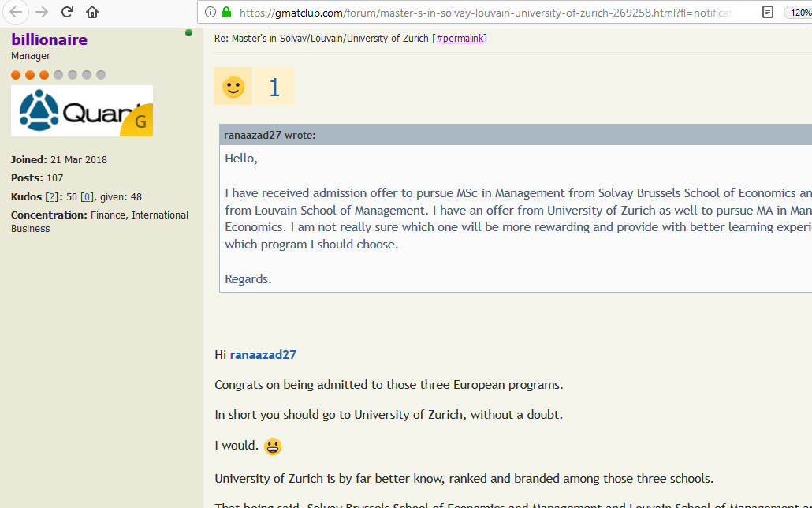812x508 pixels.
Task: Reload the current page
Action: point(68,12)
